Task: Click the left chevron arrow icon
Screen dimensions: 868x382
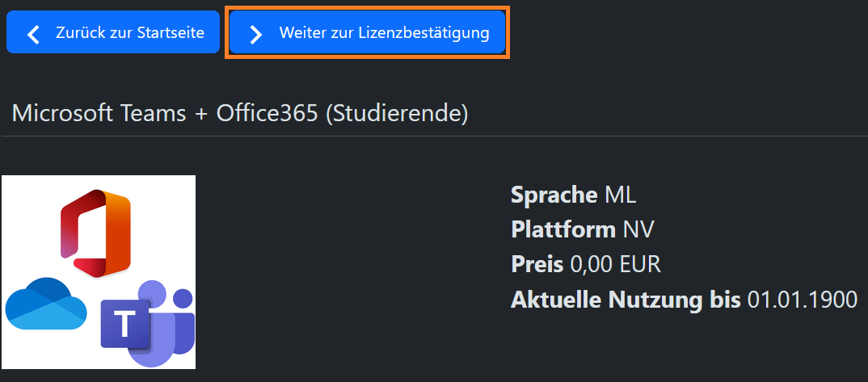Action: (x=33, y=34)
